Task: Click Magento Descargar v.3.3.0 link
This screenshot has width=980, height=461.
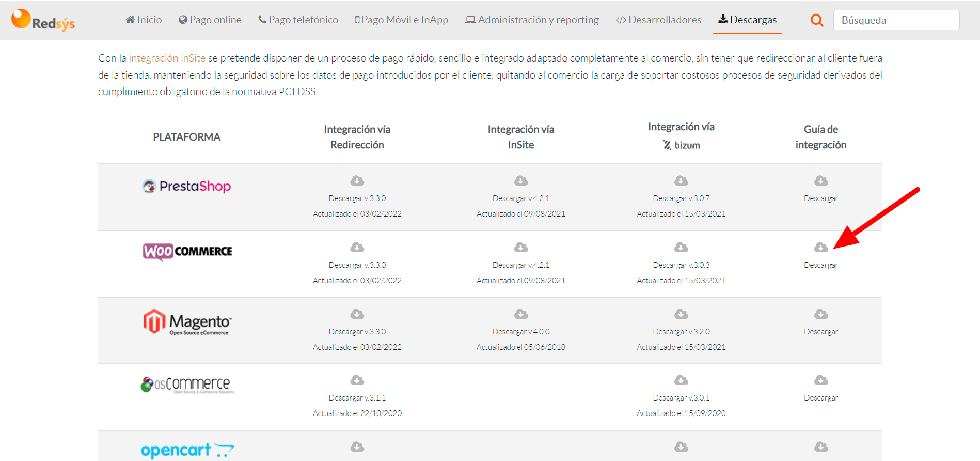Action: [357, 332]
